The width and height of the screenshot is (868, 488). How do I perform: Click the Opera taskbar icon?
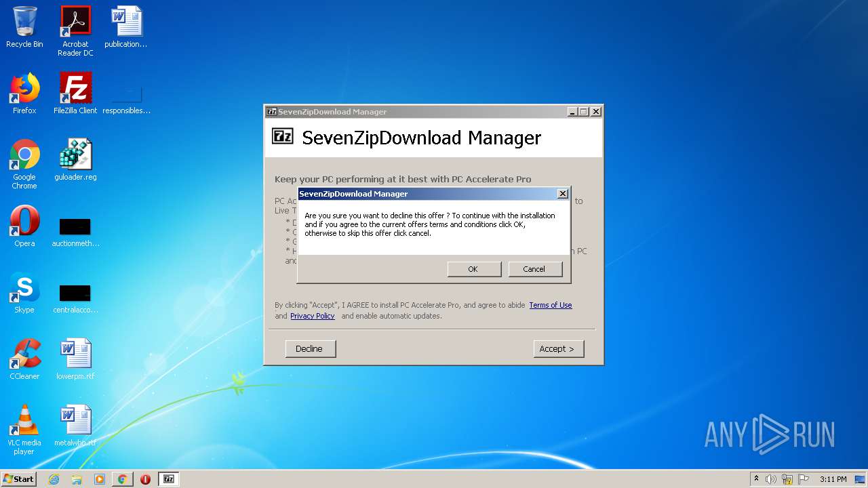(x=145, y=479)
